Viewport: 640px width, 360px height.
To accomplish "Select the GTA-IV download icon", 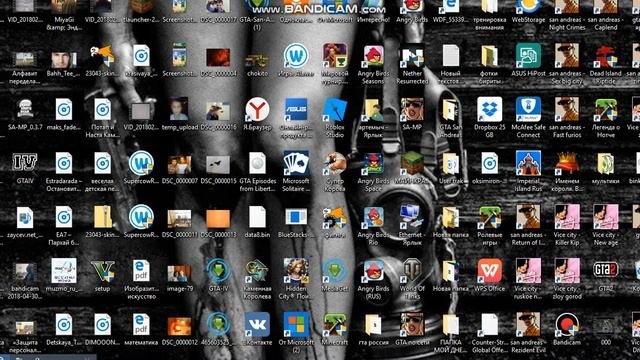I will (x=218, y=271).
